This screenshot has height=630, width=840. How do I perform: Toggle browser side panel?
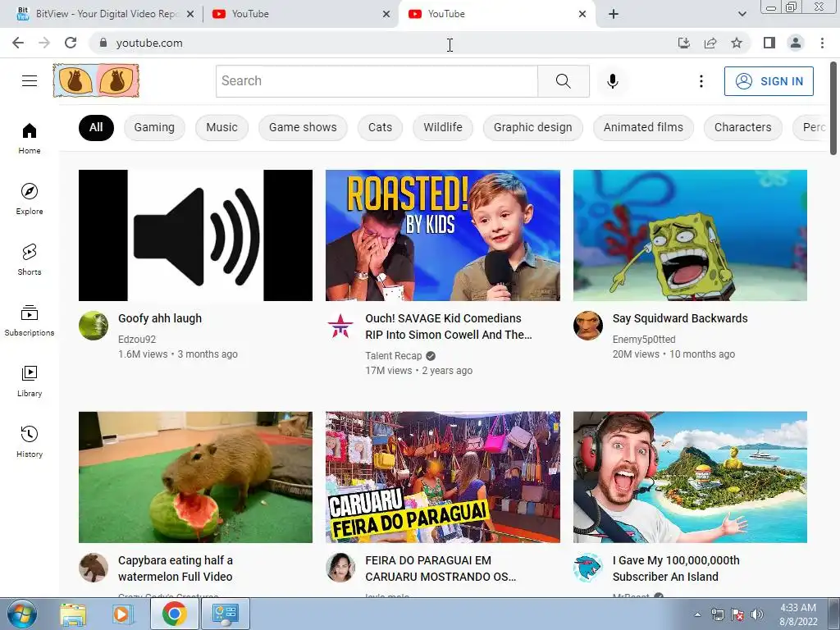click(x=769, y=43)
